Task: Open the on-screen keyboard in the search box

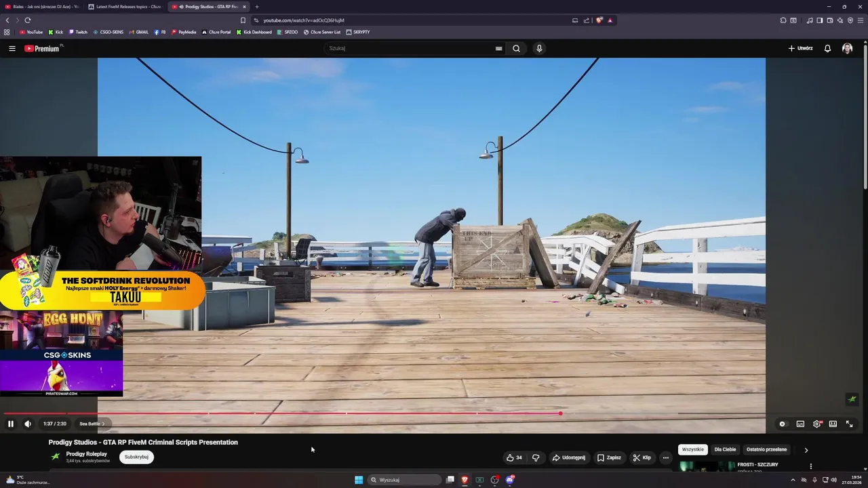Action: pyautogui.click(x=498, y=48)
